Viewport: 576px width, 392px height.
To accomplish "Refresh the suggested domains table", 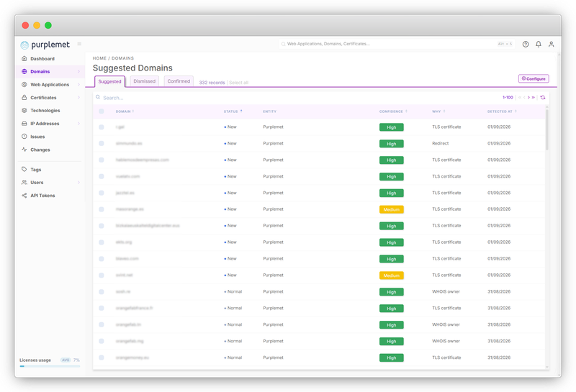I will pyautogui.click(x=543, y=97).
